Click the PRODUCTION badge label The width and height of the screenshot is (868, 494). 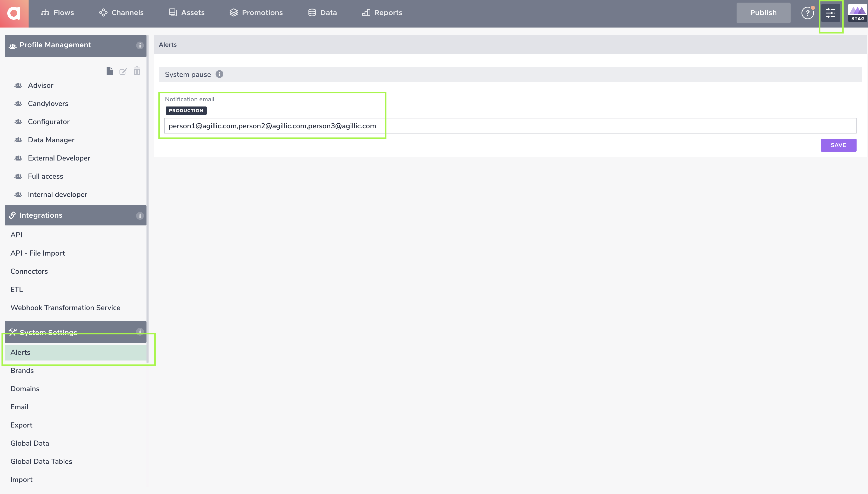tap(186, 111)
